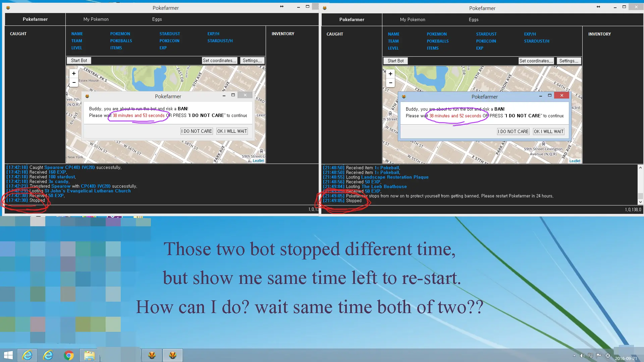Screen dimensions: 644x362
Task: Click the volume icon in system tray
Action: 582,356
